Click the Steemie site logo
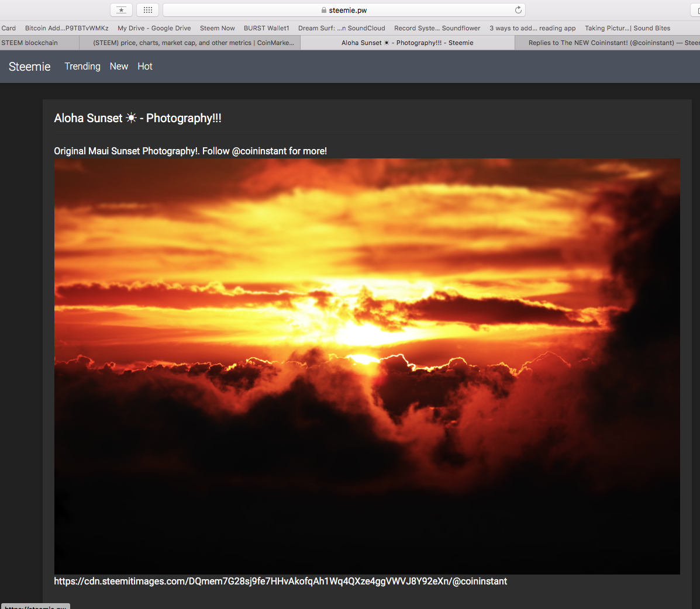This screenshot has height=609, width=700. point(29,67)
